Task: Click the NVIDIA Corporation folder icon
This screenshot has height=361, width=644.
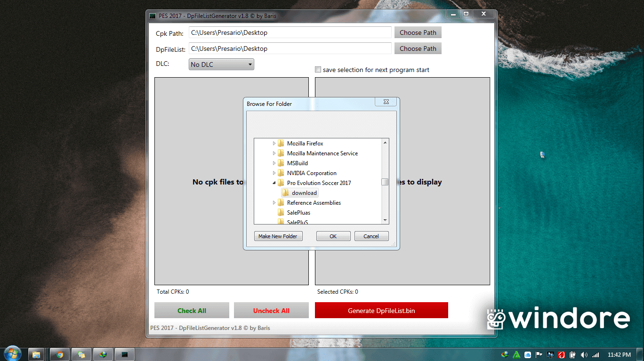Action: coord(281,173)
